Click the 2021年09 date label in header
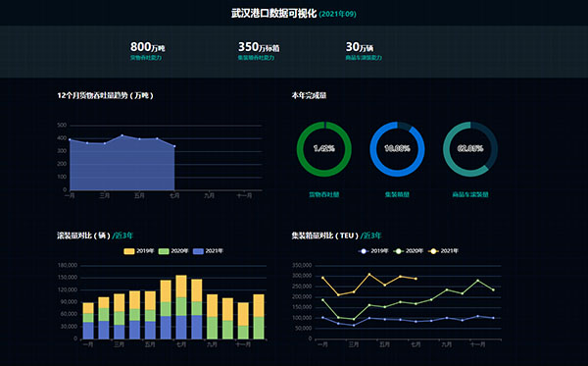The image size is (588, 366). (337, 14)
